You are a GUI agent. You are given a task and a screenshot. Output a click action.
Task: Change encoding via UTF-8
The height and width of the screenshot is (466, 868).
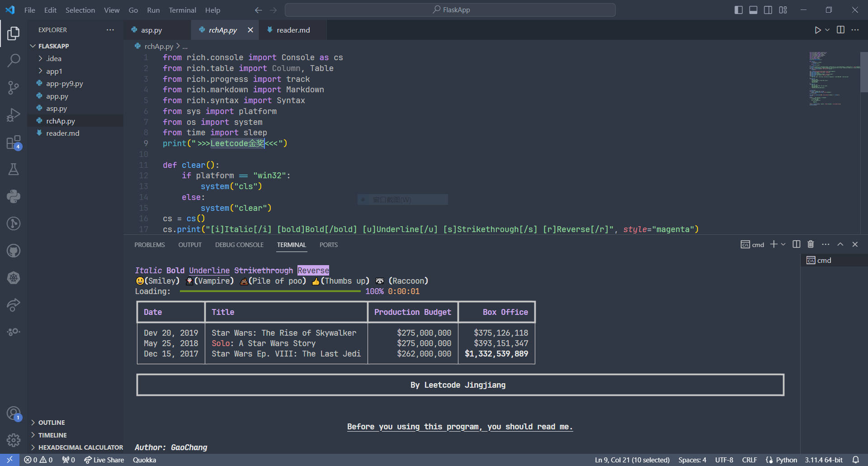coord(724,460)
